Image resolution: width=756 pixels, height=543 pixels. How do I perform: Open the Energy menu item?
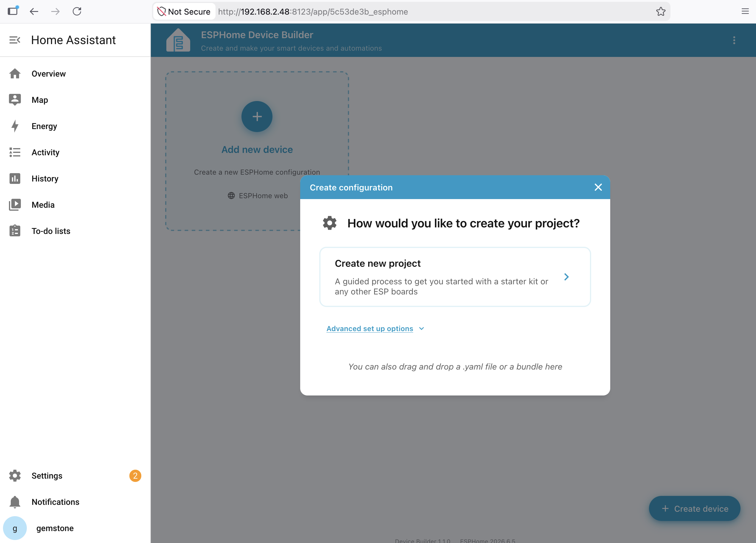click(75, 126)
